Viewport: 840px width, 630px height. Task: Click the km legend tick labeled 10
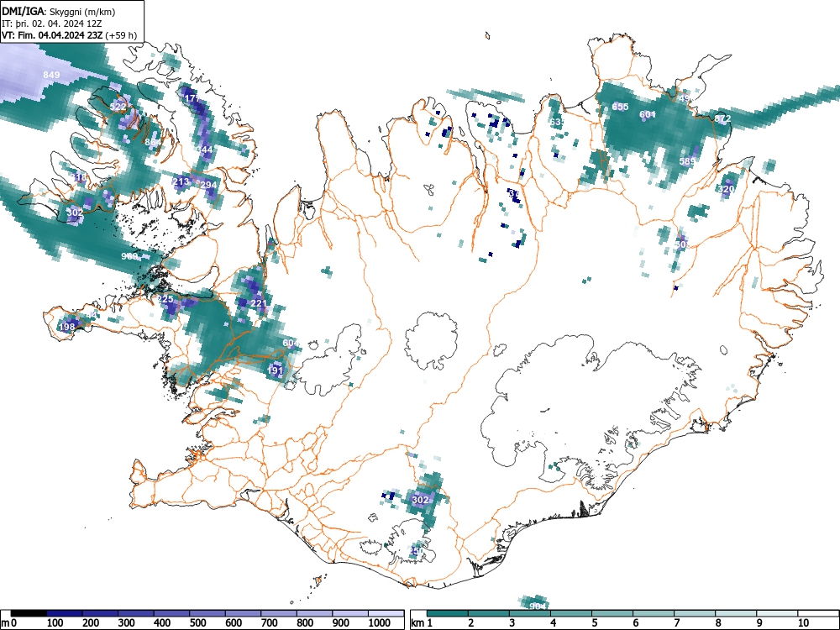click(x=802, y=623)
